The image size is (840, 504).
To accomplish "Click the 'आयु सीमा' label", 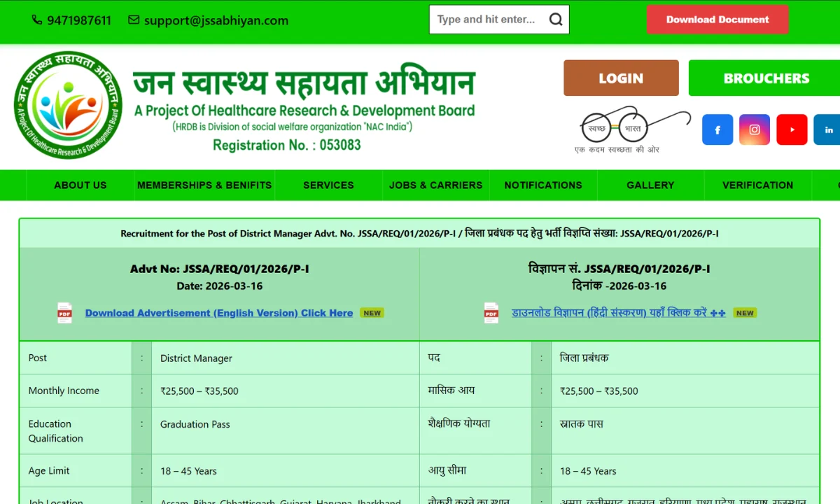I will click(x=447, y=470).
